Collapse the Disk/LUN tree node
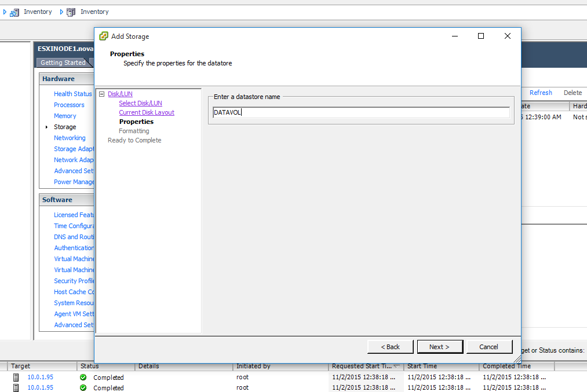 (101, 94)
